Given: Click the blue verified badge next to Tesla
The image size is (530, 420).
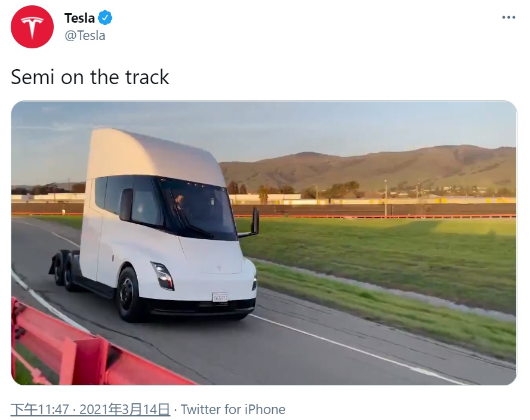Looking at the screenshot, I should coord(105,18).
